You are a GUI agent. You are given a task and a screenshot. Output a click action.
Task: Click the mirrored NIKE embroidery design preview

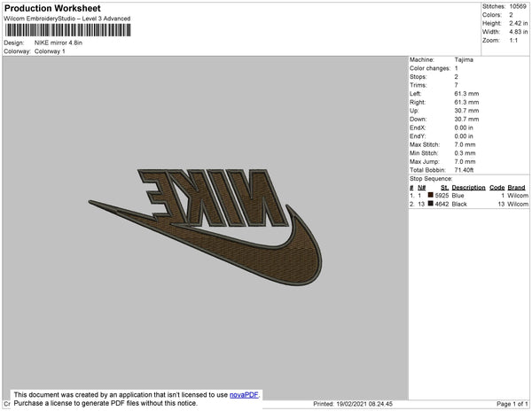point(206,227)
